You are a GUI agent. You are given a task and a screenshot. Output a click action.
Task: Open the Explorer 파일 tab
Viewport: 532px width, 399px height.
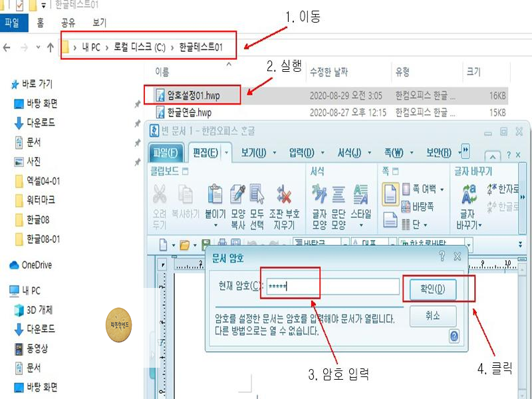[13, 23]
